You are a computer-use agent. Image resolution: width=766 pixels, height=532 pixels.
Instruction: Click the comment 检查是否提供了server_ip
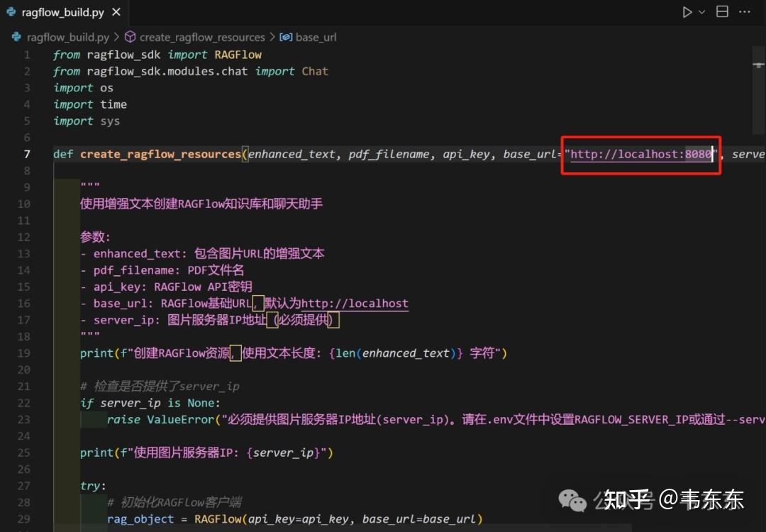(x=160, y=387)
